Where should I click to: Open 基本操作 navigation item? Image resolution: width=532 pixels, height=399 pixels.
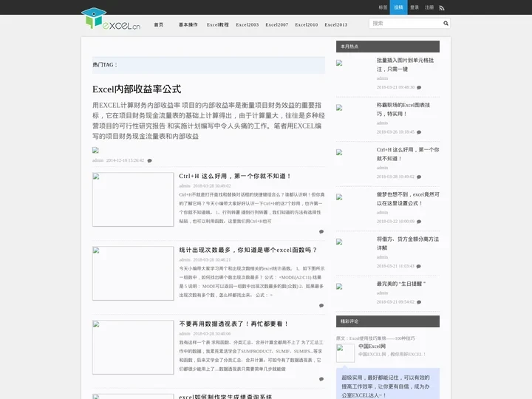point(188,25)
